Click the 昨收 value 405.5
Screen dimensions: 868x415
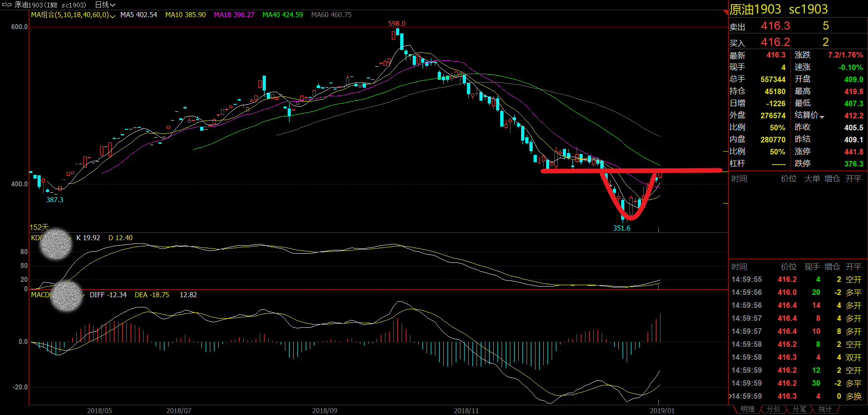854,127
